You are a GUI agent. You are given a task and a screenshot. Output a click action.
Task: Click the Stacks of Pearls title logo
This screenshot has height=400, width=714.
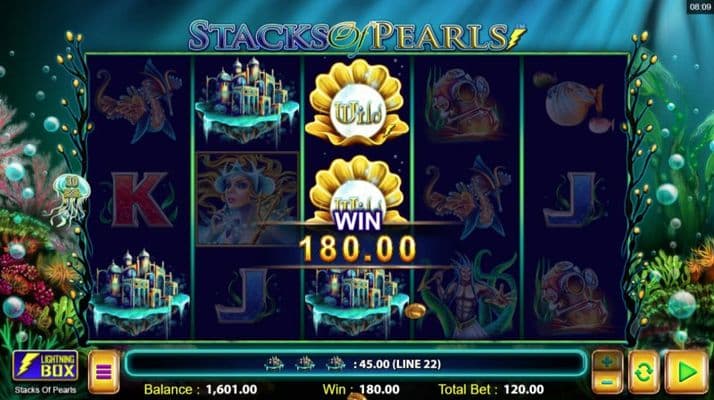[357, 36]
